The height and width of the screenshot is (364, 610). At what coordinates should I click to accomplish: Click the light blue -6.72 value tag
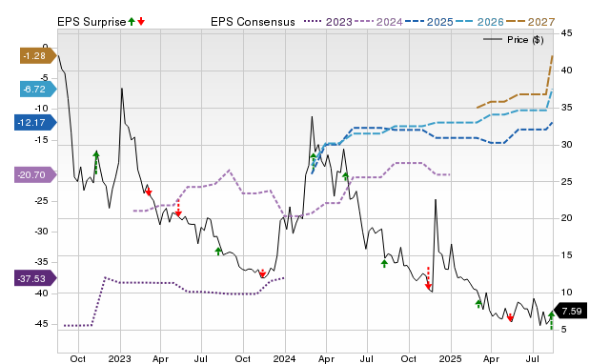[x=38, y=90]
